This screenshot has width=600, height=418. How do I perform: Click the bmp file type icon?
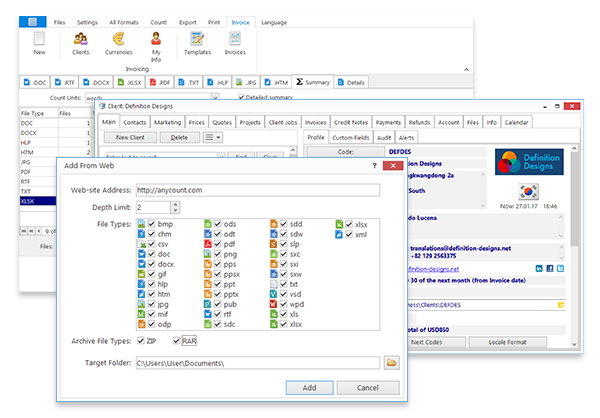(x=141, y=224)
